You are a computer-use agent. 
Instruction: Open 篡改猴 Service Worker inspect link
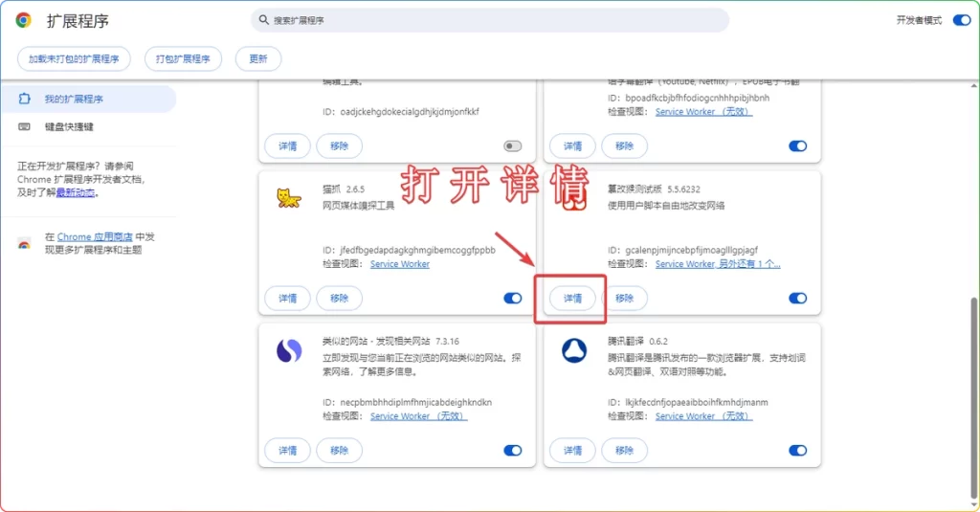[x=718, y=264]
